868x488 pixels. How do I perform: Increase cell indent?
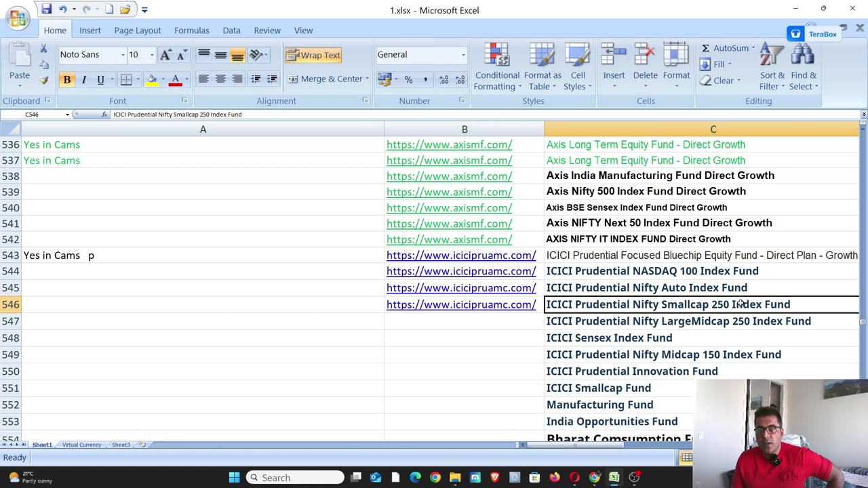tap(272, 79)
